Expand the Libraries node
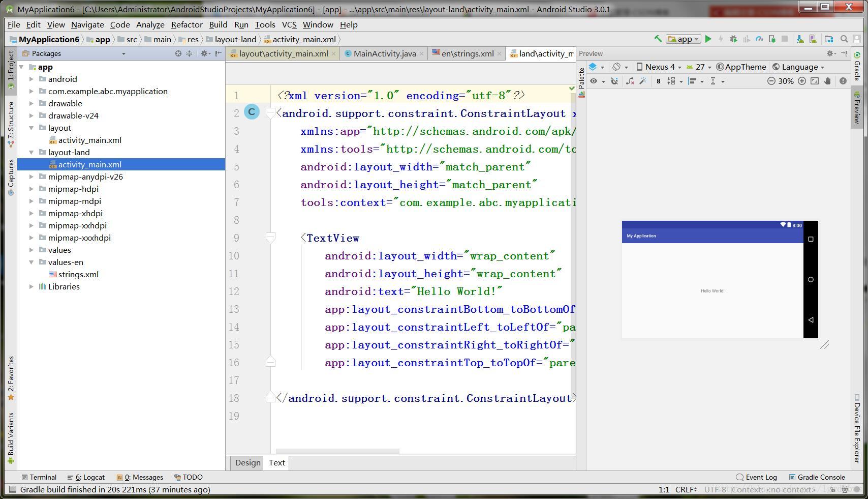The width and height of the screenshot is (868, 499). tap(32, 286)
